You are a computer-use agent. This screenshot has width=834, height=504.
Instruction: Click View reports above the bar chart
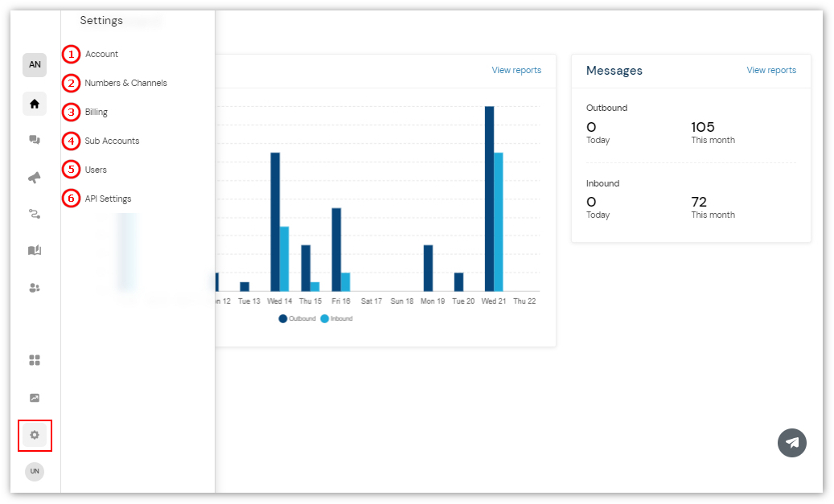pos(516,70)
